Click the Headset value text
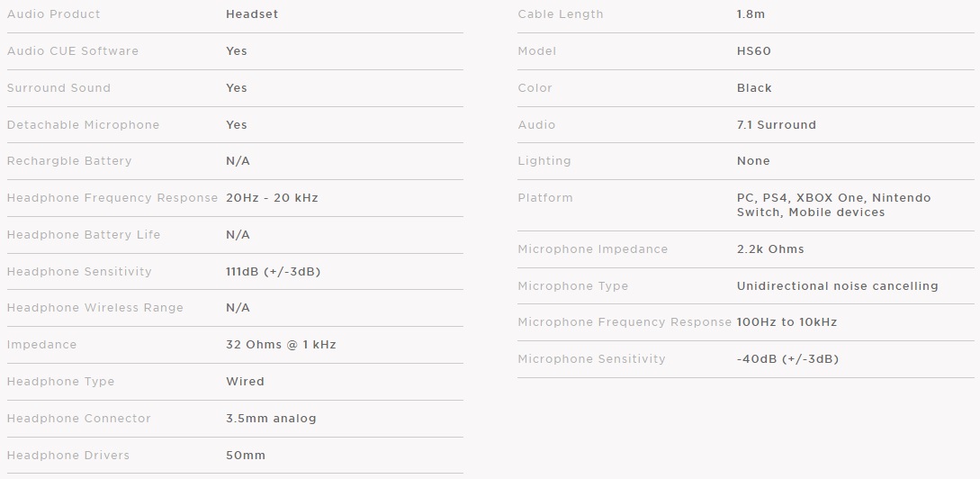 coord(252,14)
